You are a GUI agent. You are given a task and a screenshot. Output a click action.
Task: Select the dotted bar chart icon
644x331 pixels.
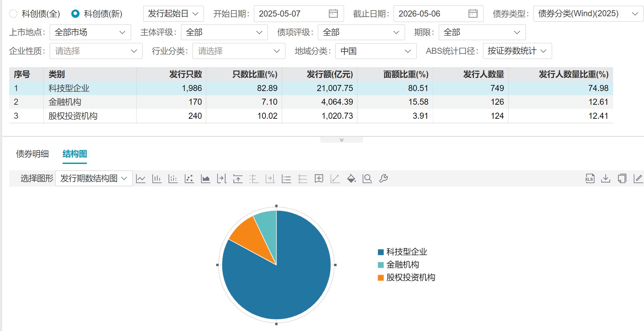173,179
